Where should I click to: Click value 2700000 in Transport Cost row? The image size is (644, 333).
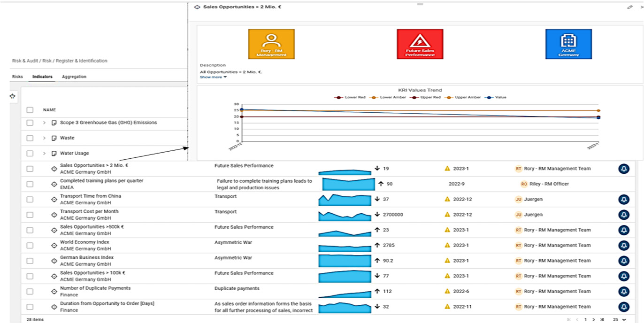393,215
